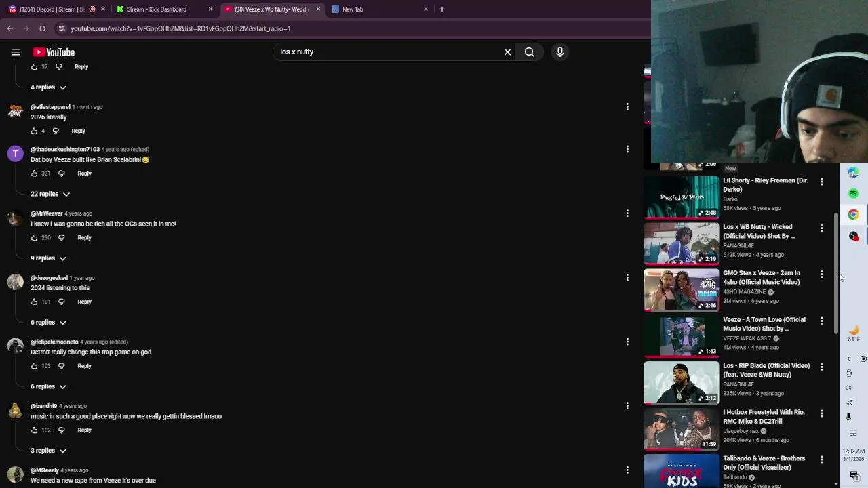This screenshot has height=488, width=868.
Task: Open a new browser tab with plus icon
Action: [x=442, y=9]
